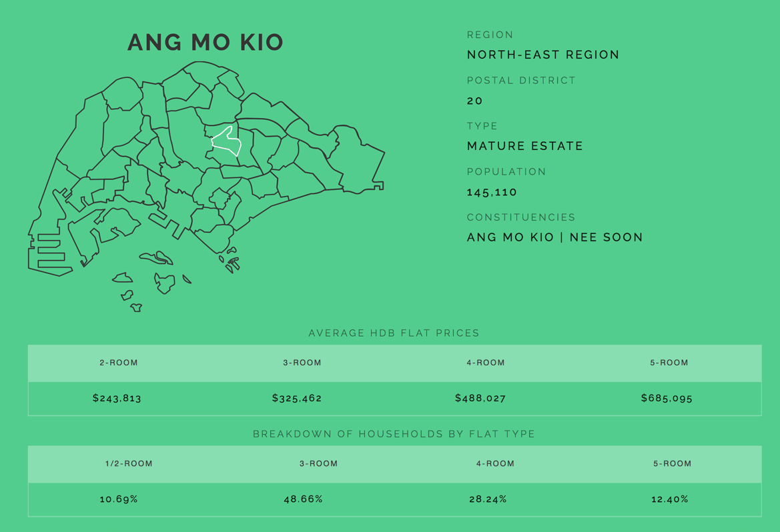Click the postal district value 20

(x=474, y=101)
